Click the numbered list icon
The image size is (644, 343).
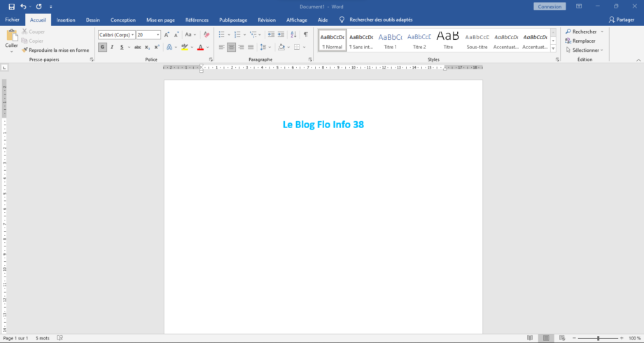tap(237, 35)
